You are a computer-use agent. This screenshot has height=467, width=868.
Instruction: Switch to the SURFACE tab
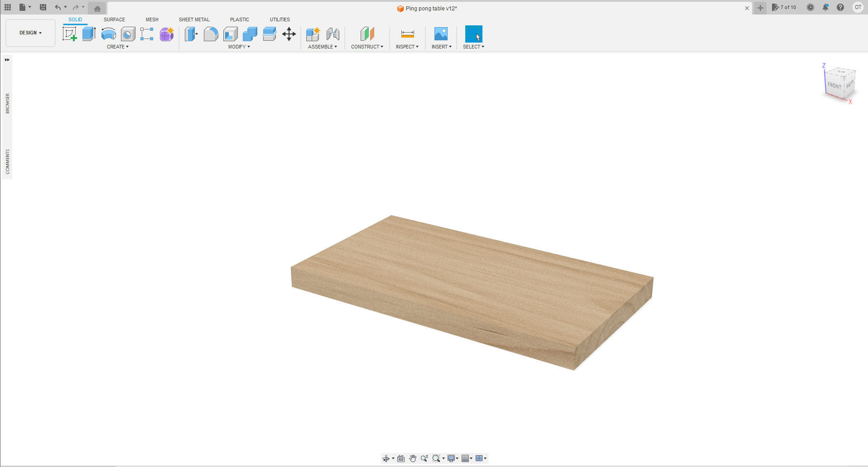click(114, 19)
